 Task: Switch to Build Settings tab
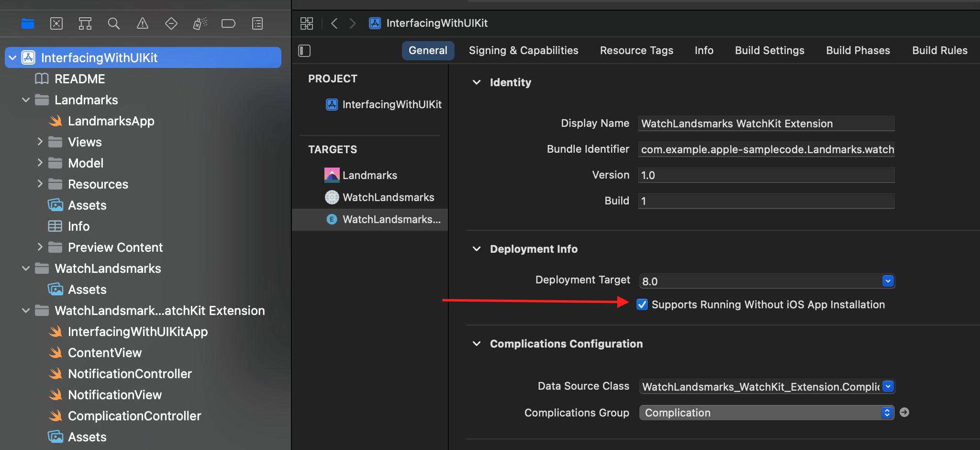coord(769,51)
